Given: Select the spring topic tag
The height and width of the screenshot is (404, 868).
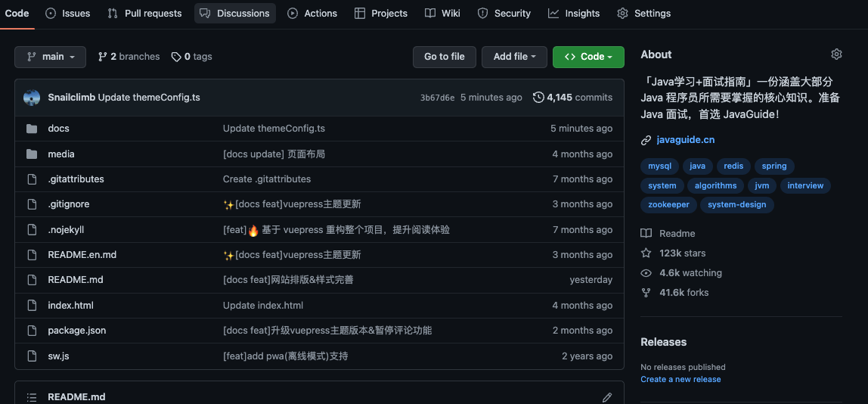Looking at the screenshot, I should click(x=774, y=166).
